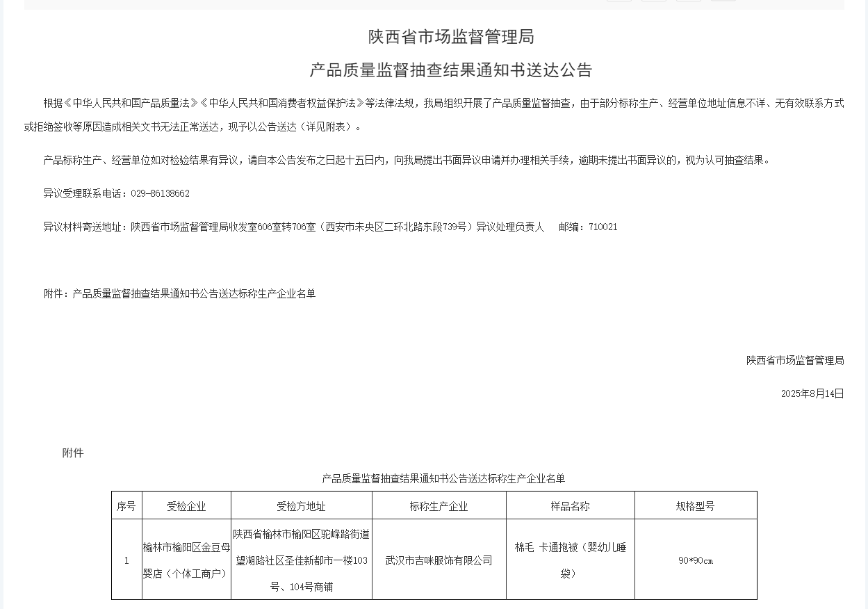Image resolution: width=868 pixels, height=609 pixels.
Task: Click the address cell with 驼峰路街道
Action: [x=301, y=560]
